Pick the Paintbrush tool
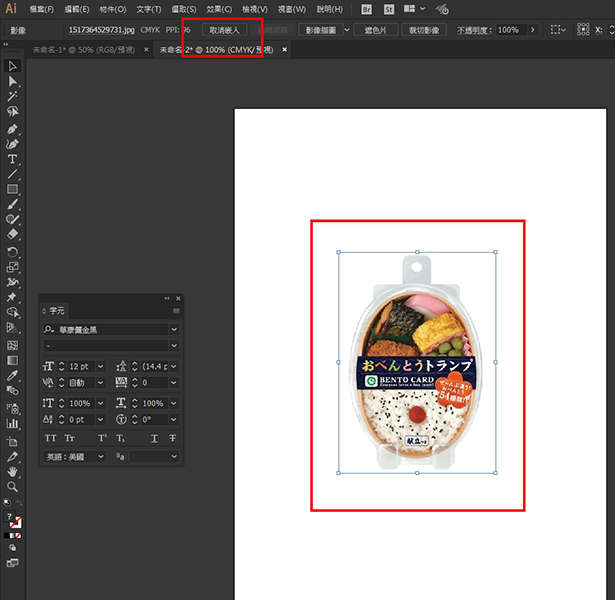 (13, 204)
